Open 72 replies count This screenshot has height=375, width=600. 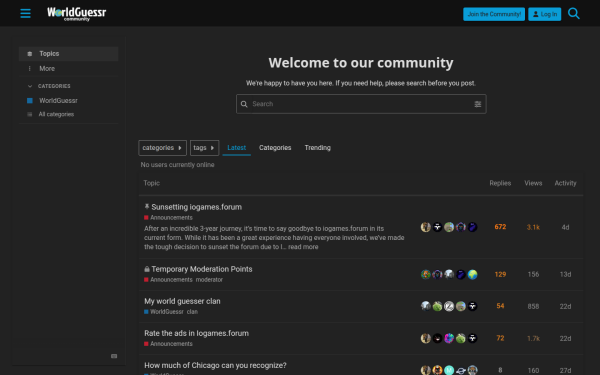point(500,338)
